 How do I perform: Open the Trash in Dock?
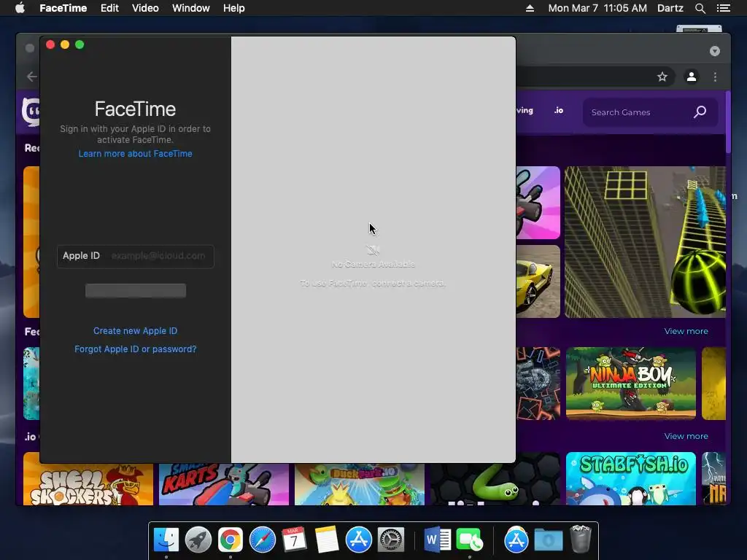[580, 539]
